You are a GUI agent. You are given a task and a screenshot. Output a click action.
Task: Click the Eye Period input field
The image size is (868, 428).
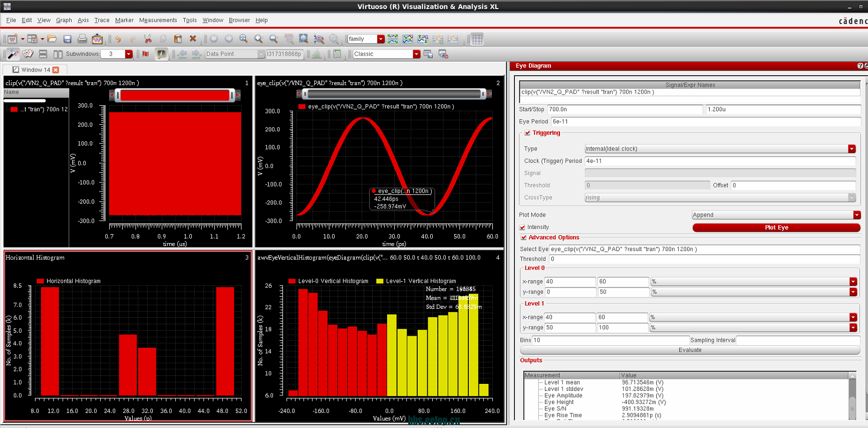click(706, 121)
